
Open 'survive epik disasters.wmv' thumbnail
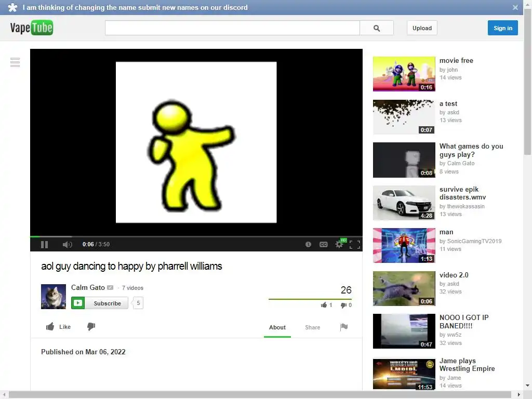404,203
